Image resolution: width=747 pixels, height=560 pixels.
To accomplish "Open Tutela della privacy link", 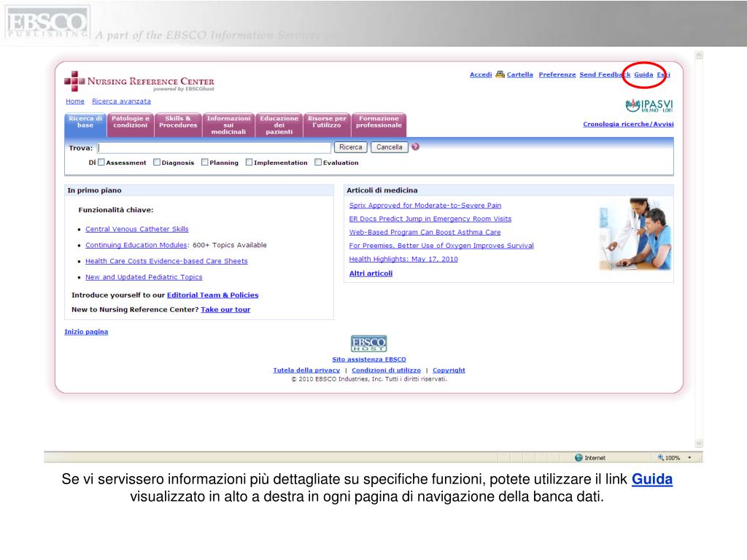I will (306, 370).
